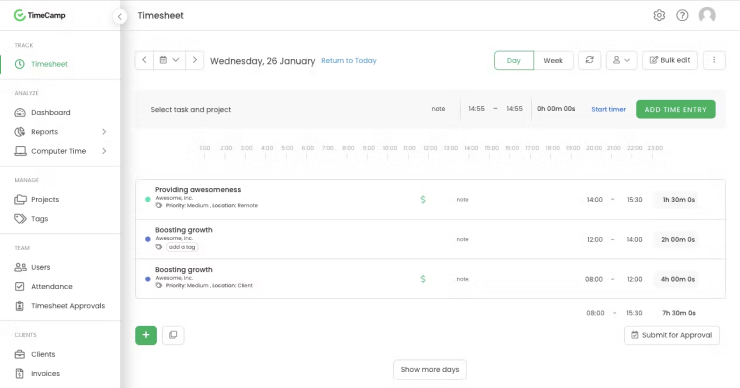
Task: Go to previous day arrow
Action: tap(144, 60)
